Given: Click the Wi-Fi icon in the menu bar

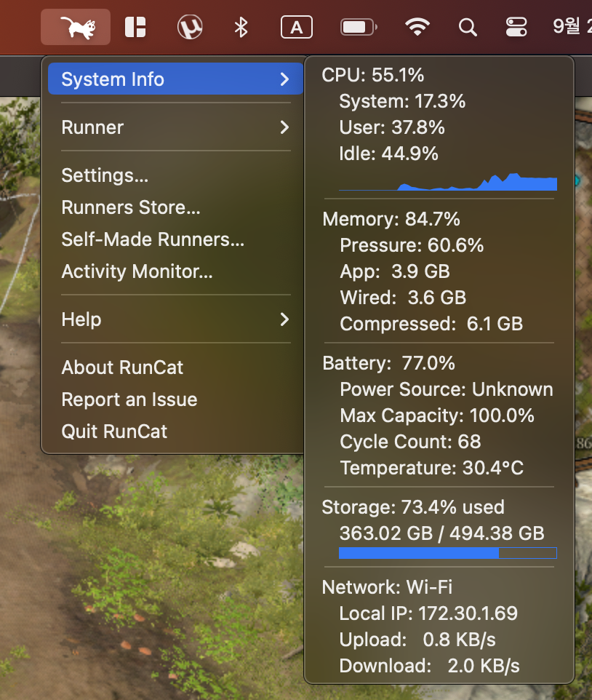Looking at the screenshot, I should pos(418,27).
